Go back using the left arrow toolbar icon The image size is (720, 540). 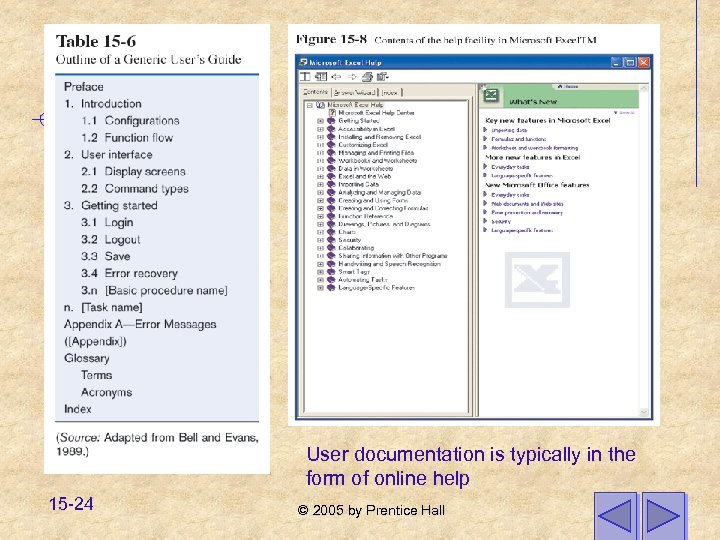(336, 77)
